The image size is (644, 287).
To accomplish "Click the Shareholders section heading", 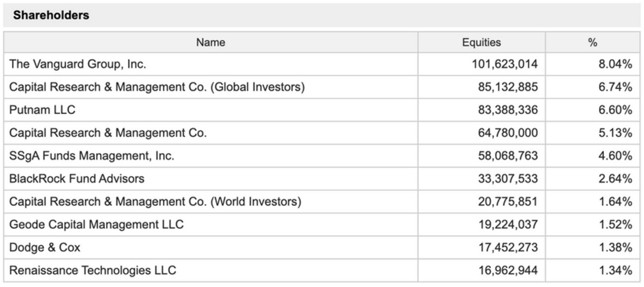I will pos(51,15).
